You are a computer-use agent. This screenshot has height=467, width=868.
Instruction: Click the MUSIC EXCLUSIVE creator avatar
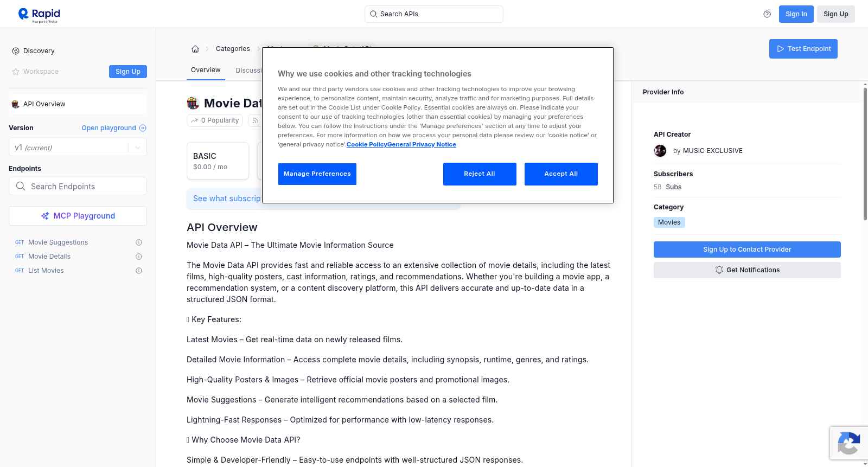click(x=660, y=151)
